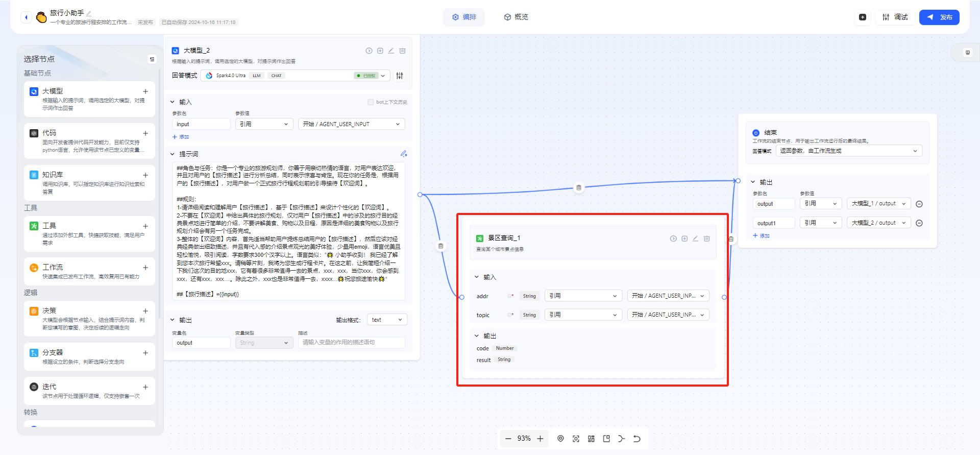Edit the 旅行小助手 workflow name
The height and width of the screenshot is (455, 980).
[x=89, y=13]
